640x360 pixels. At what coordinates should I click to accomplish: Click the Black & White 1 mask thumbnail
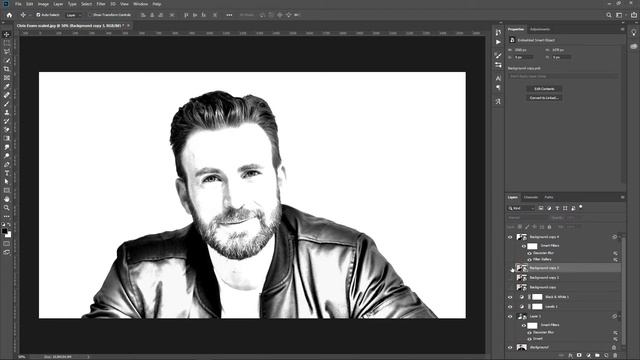coord(537,297)
